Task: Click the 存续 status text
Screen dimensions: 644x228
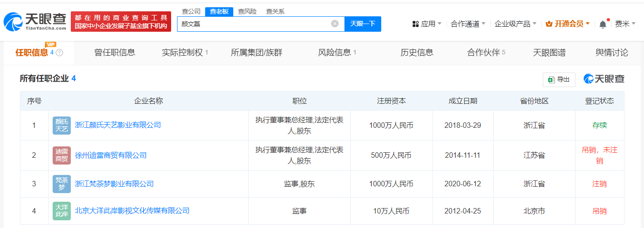Action: click(x=600, y=125)
